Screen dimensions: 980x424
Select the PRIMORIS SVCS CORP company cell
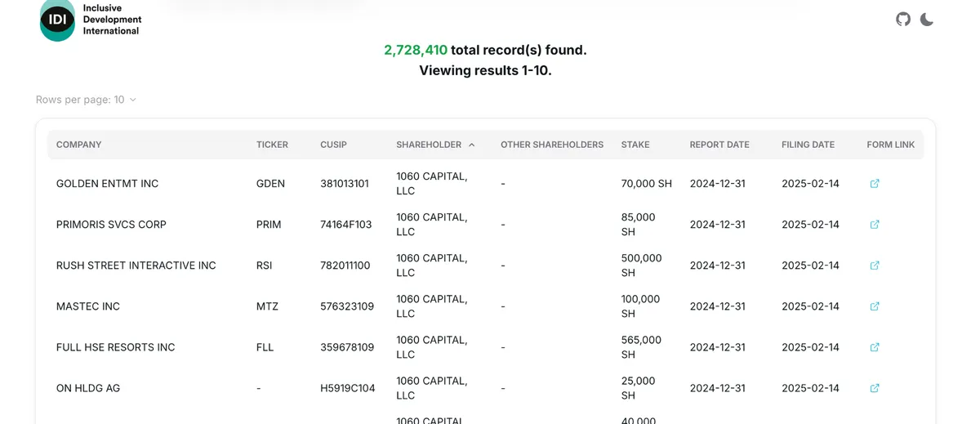click(x=111, y=225)
